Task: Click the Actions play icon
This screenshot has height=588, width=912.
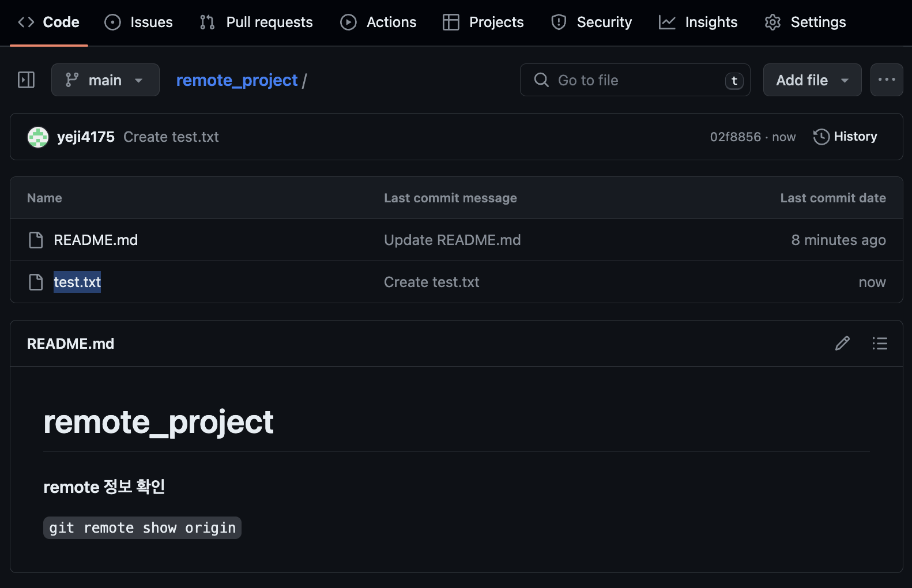Action: pyautogui.click(x=348, y=22)
